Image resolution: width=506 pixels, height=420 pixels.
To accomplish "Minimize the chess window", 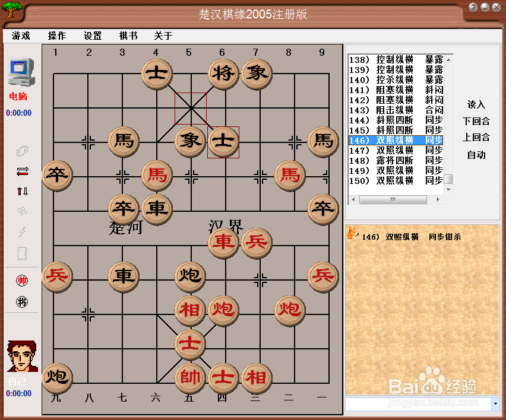I will [x=485, y=7].
